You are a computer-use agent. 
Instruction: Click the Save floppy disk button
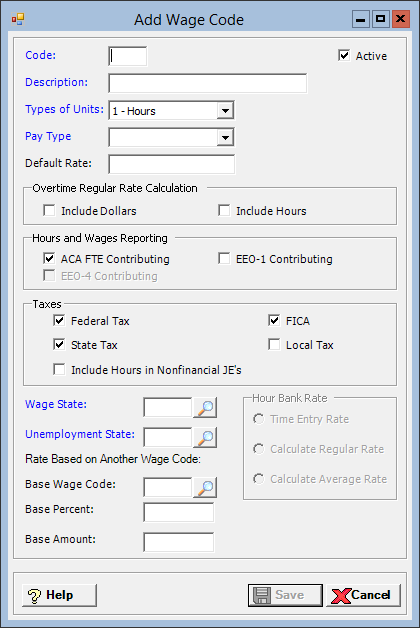[x=285, y=595]
